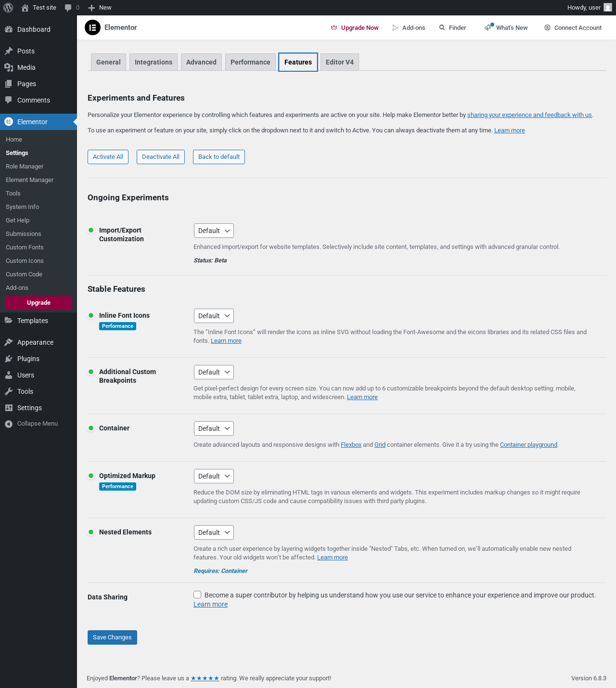Viewport: 616px width, 688px height.
Task: Click the Pages icon in sidebar
Action: (x=9, y=84)
